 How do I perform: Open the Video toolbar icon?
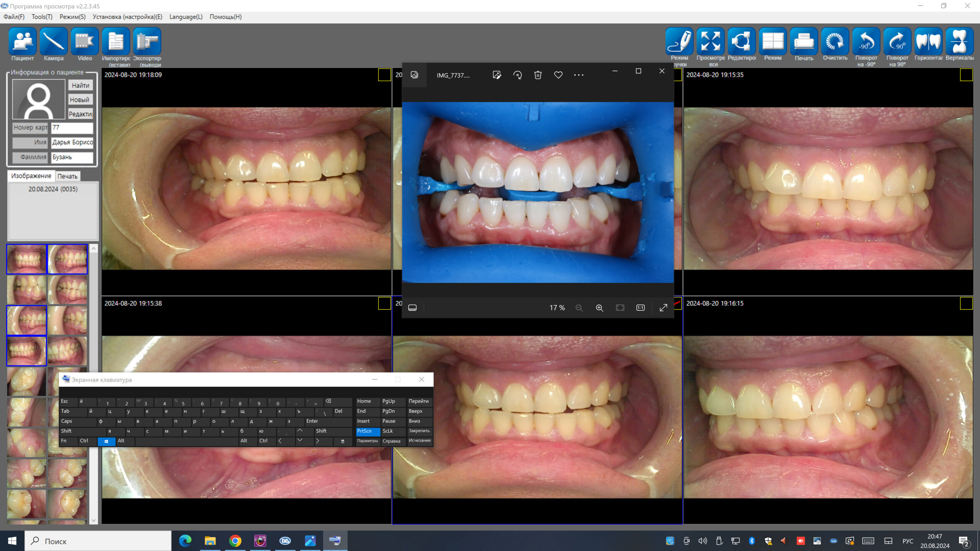click(85, 41)
